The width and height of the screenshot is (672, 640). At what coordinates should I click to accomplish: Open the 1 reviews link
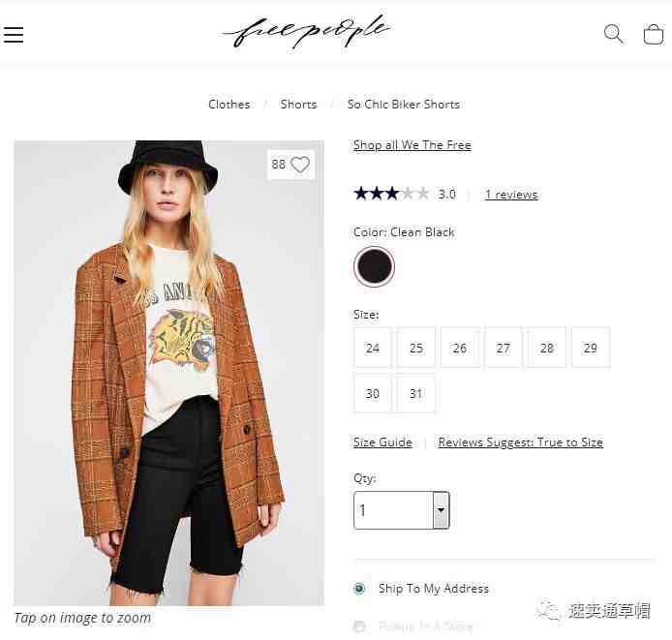pos(511,195)
